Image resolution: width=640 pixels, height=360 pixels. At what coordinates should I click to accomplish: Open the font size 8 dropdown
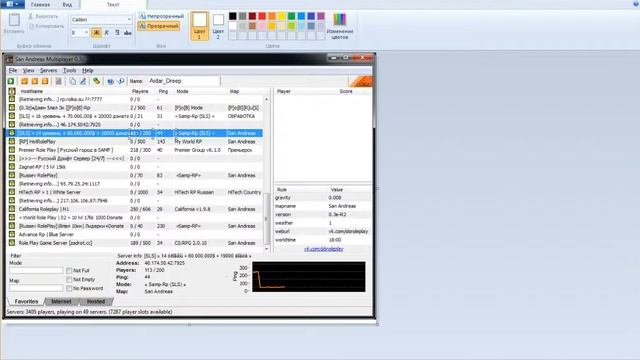86,32
